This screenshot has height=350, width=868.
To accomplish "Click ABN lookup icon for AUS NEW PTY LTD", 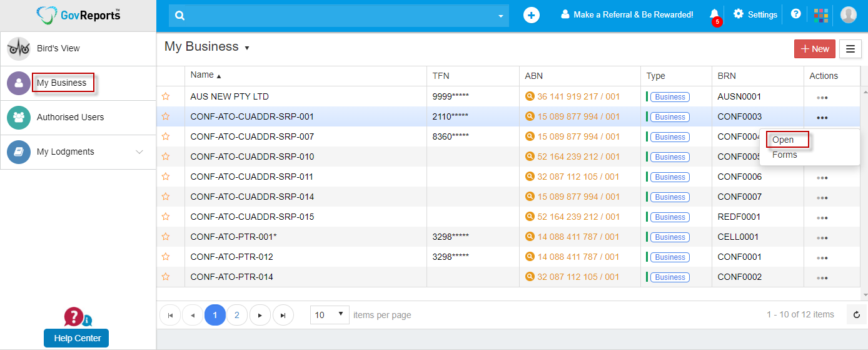I will tap(530, 96).
